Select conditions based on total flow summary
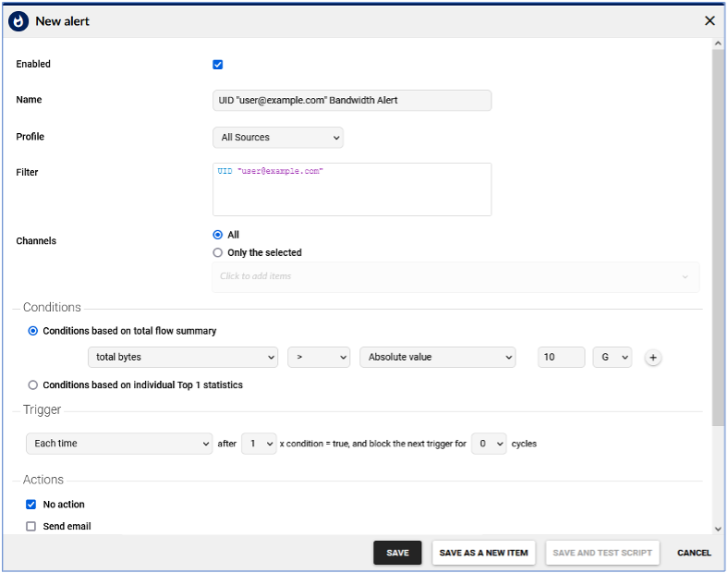This screenshot has height=573, width=728. [34, 331]
